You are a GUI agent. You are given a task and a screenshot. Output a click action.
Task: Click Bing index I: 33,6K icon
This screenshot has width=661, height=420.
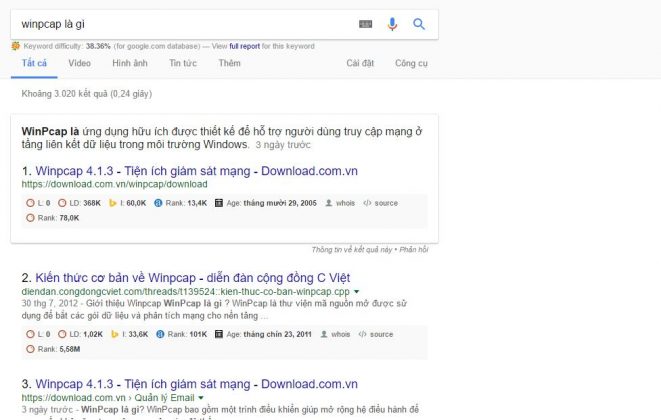click(114, 334)
